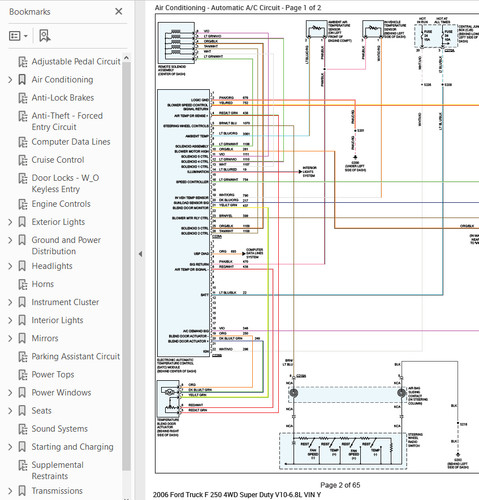Expand the Exterior Lights bookmark
Image resolution: width=479 pixels, height=500 pixels.
[x=10, y=222]
